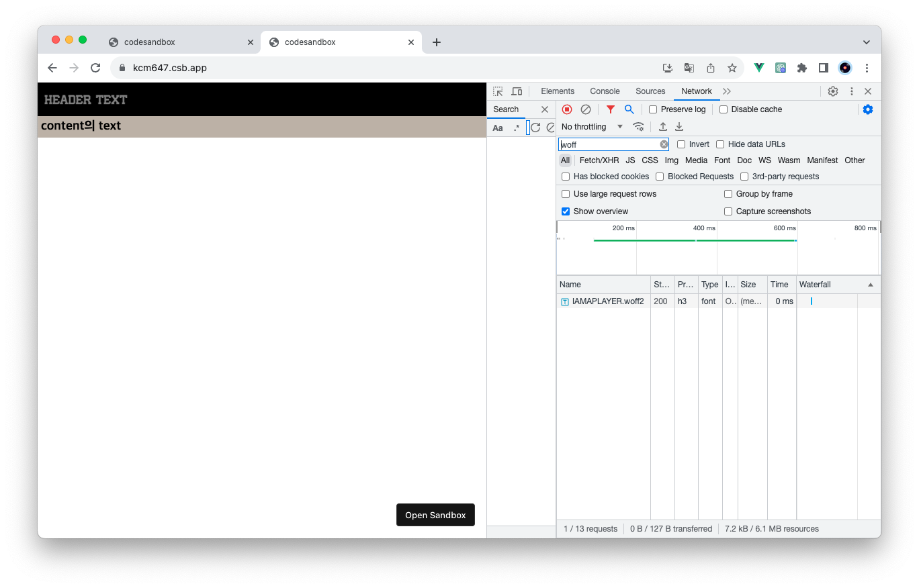Open the No throttling dropdown
Screen dimensions: 919x588
click(x=592, y=127)
